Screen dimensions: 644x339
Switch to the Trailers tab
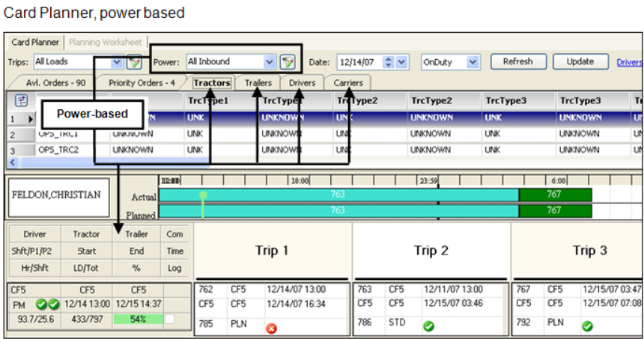pos(258,83)
